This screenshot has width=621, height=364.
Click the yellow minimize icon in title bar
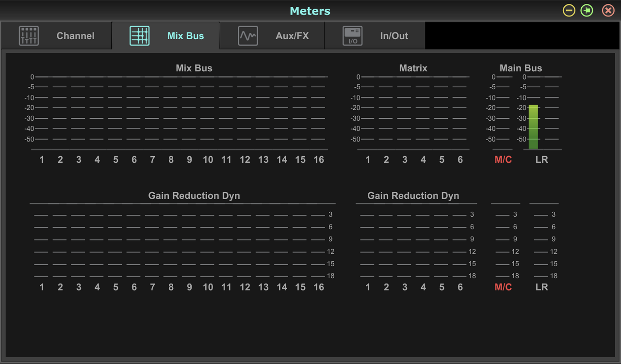tap(569, 10)
